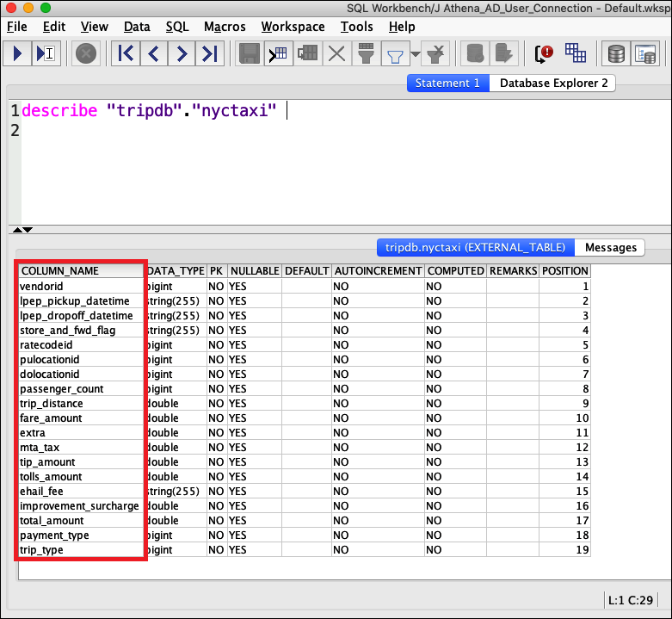Image resolution: width=672 pixels, height=619 pixels.
Task: Open the Macros menu
Action: [x=225, y=27]
